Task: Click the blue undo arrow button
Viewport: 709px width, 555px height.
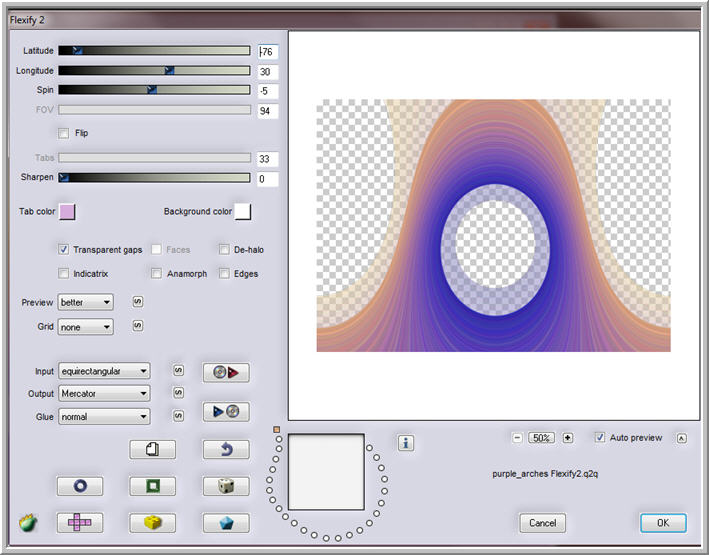Action: click(x=226, y=449)
